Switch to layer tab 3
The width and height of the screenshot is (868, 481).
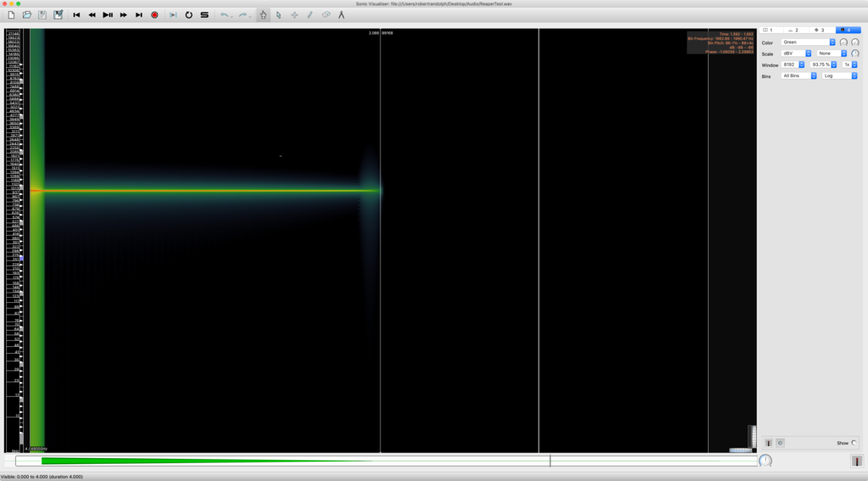pyautogui.click(x=819, y=30)
